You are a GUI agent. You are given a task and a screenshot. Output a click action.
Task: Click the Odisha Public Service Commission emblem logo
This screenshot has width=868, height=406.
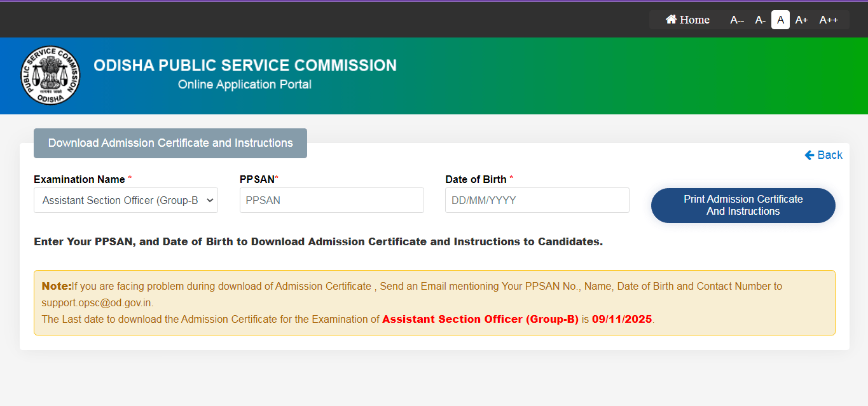50,75
